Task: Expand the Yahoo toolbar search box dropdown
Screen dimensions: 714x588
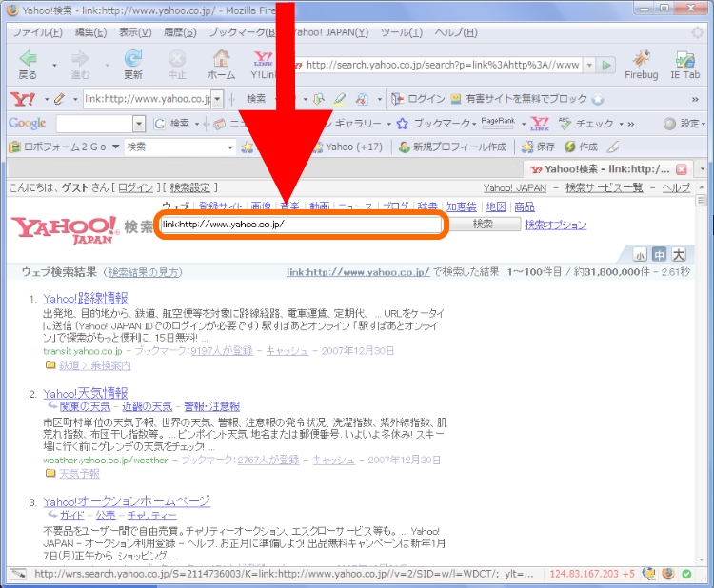Action: [218, 99]
